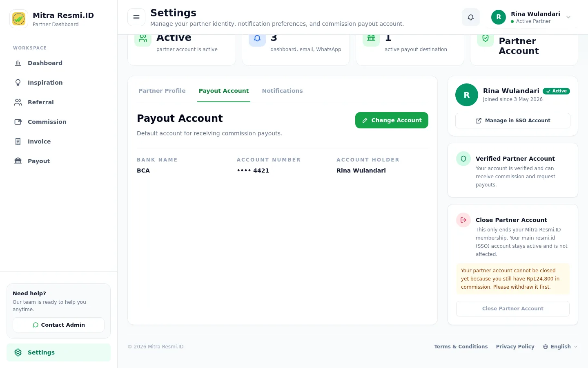Click the Mitra Resmi.ID logo icon
The width and height of the screenshot is (588, 368).
[x=19, y=19]
